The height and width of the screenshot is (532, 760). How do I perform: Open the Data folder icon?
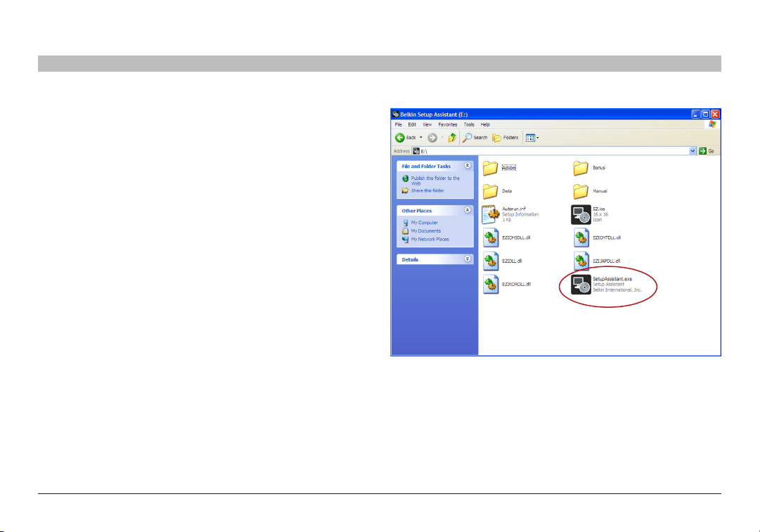point(490,191)
